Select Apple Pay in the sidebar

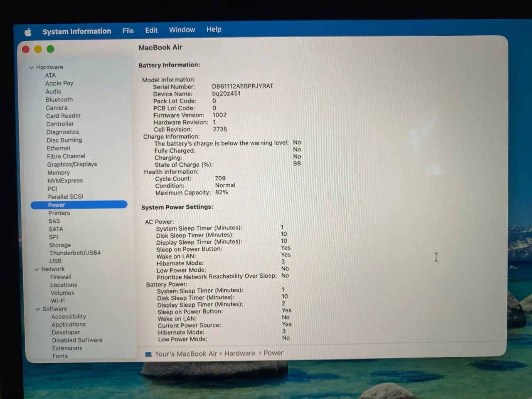(x=59, y=84)
